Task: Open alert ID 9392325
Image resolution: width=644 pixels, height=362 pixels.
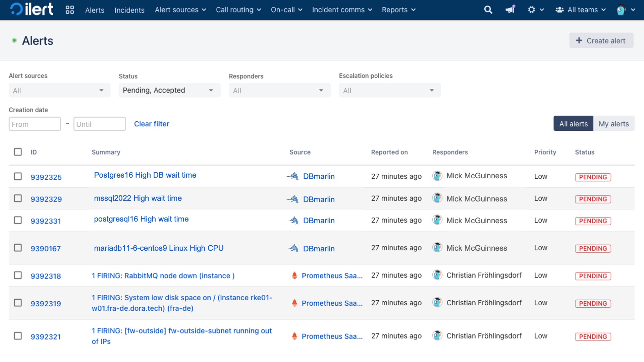Action: click(46, 177)
